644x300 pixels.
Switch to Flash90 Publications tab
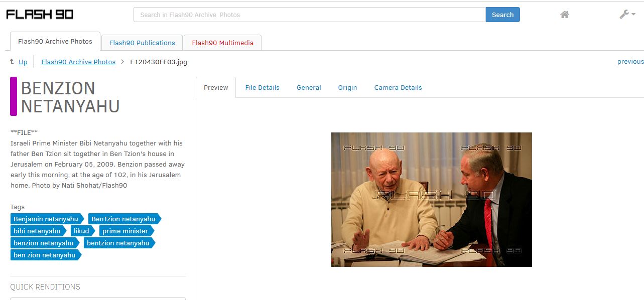(142, 43)
